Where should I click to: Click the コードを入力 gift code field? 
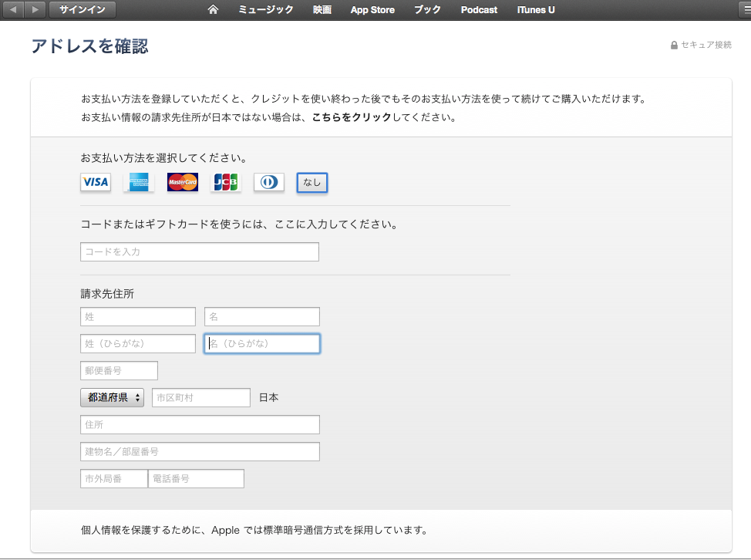[x=200, y=252]
